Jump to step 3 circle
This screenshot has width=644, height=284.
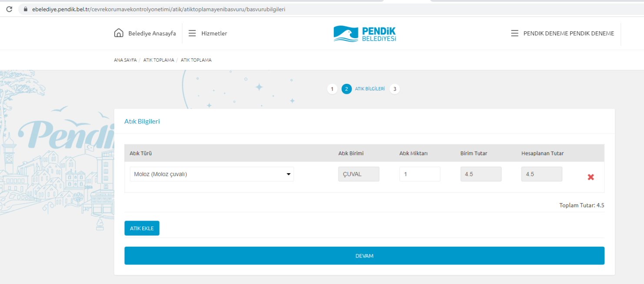[x=395, y=89]
